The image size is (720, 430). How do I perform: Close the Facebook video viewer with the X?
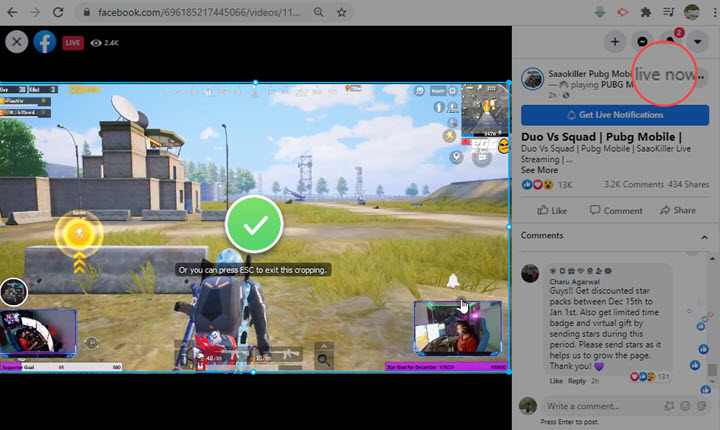[x=17, y=42]
